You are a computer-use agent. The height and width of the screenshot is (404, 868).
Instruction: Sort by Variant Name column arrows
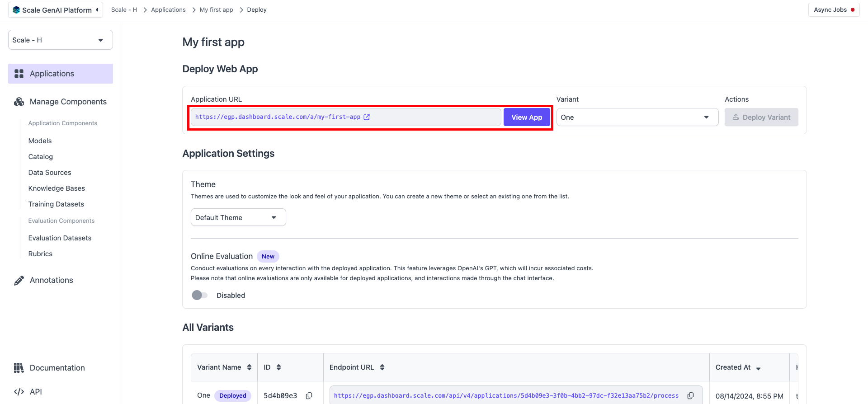click(249, 367)
